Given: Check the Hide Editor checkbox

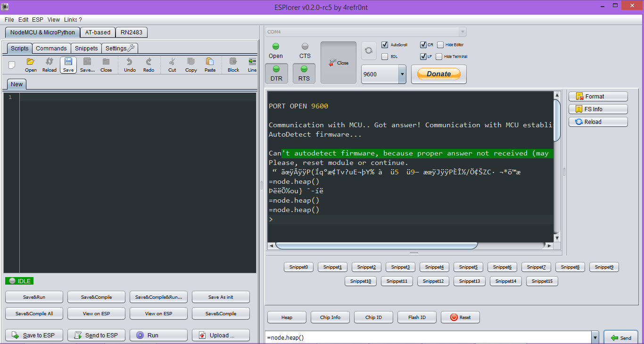Looking at the screenshot, I should click(x=440, y=45).
